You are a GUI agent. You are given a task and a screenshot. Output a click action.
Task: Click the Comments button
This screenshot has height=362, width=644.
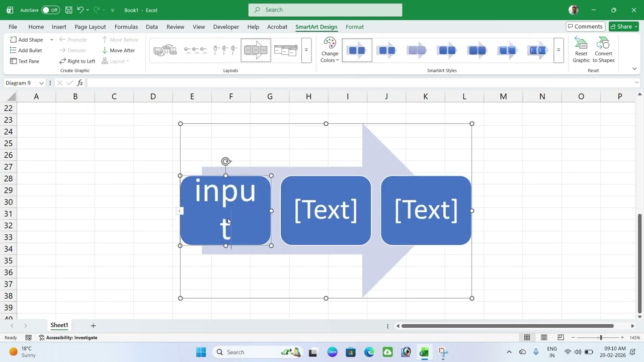[x=585, y=27]
